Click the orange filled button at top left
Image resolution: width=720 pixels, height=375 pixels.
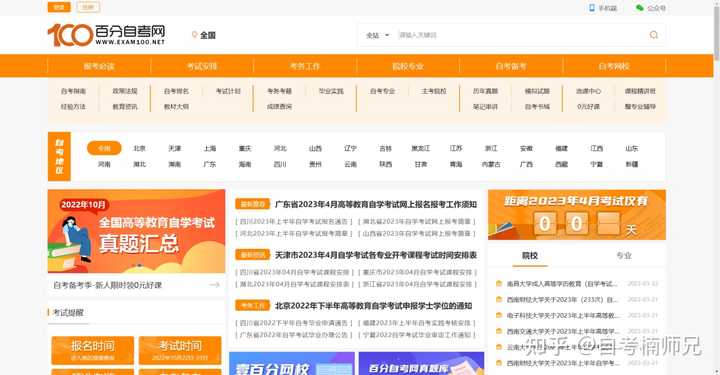(59, 7)
